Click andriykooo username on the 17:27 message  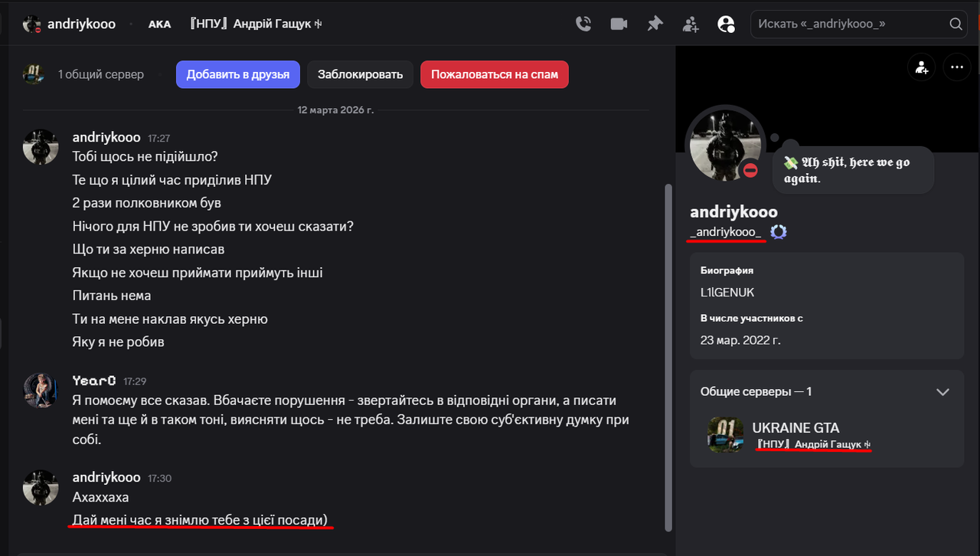(x=106, y=137)
